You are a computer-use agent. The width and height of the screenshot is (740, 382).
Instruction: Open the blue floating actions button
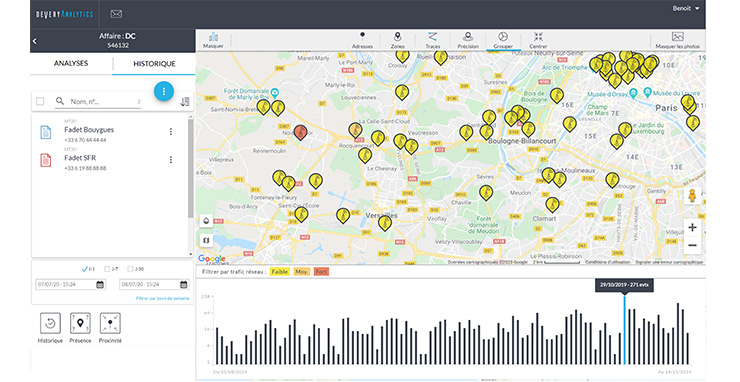(164, 91)
